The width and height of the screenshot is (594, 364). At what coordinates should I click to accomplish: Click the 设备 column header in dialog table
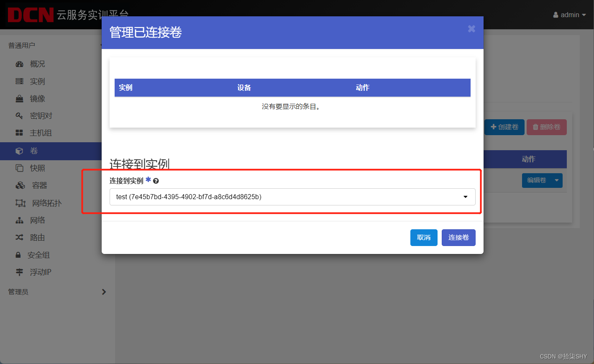(244, 87)
